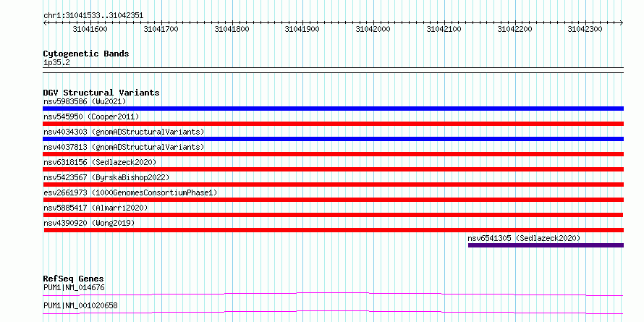The height and width of the screenshot is (322, 644).
Task: Select the red nsv5423567 (ByrskaBishop2022) variant bar
Action: 333,185
